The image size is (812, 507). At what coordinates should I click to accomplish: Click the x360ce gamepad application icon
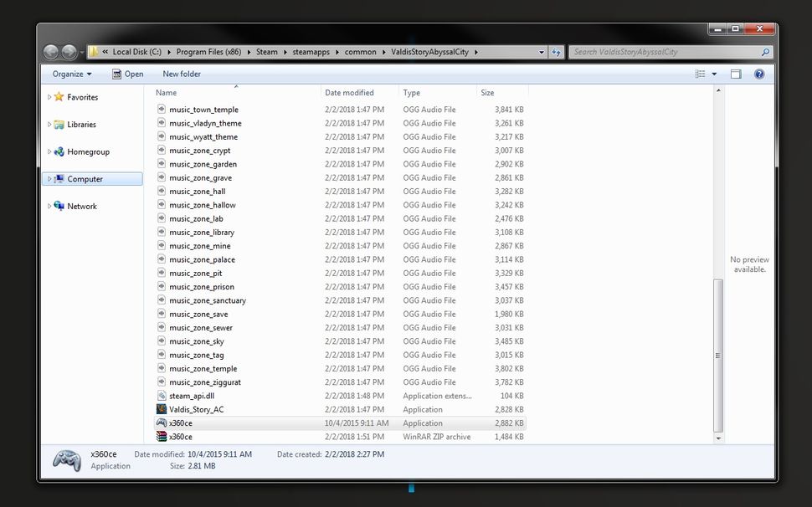[x=162, y=422]
